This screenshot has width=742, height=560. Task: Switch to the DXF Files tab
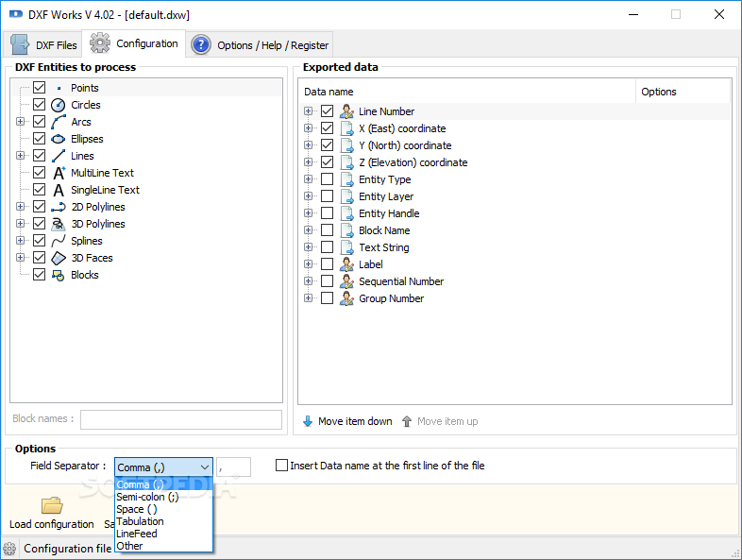[43, 45]
